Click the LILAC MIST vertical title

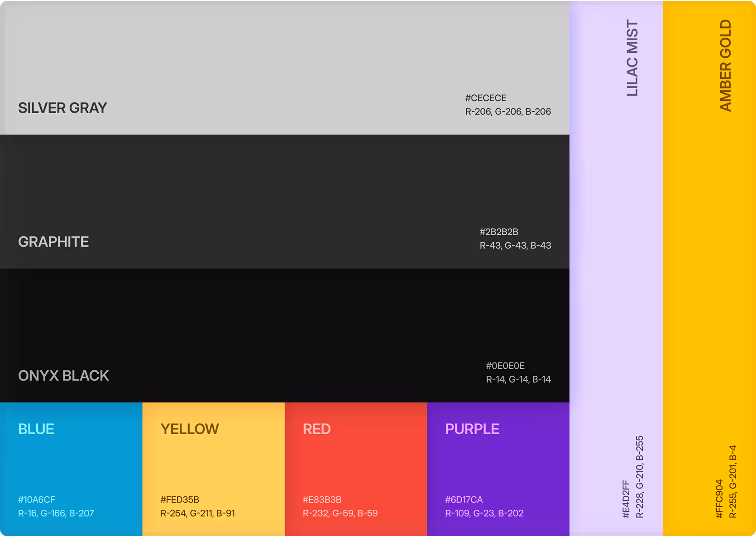coord(632,58)
